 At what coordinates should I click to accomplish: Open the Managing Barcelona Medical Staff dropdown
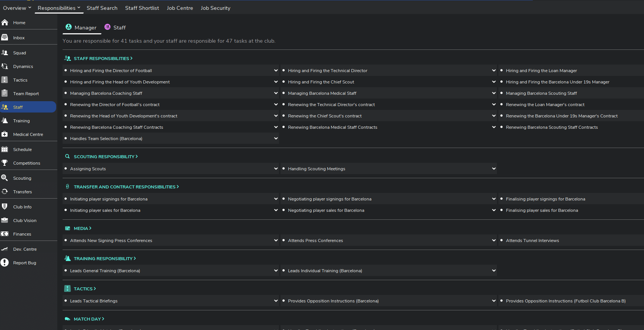494,93
